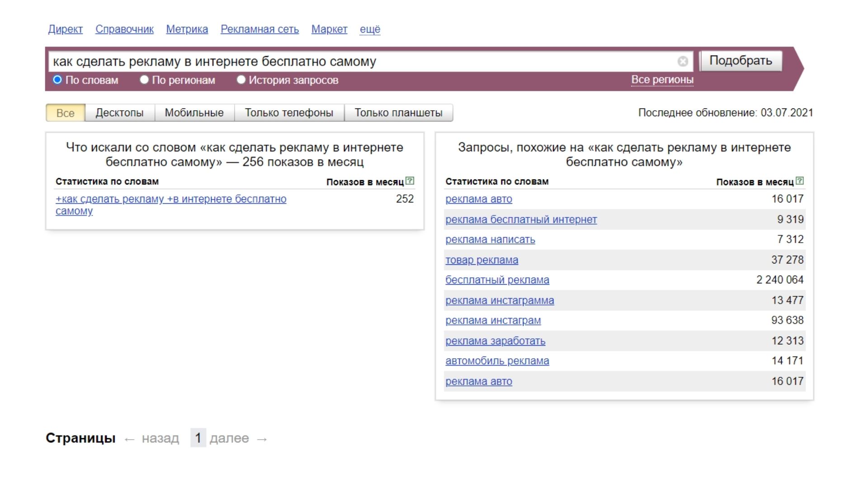
Task: Open '+как сделать рекламу +в интернете бесплатно самому' query
Action: point(171,205)
